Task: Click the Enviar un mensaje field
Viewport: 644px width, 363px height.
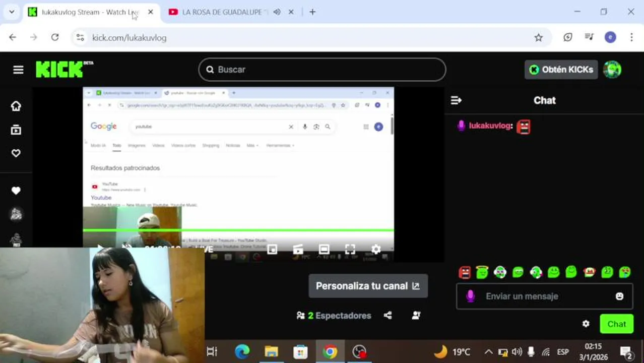Action: [545, 296]
